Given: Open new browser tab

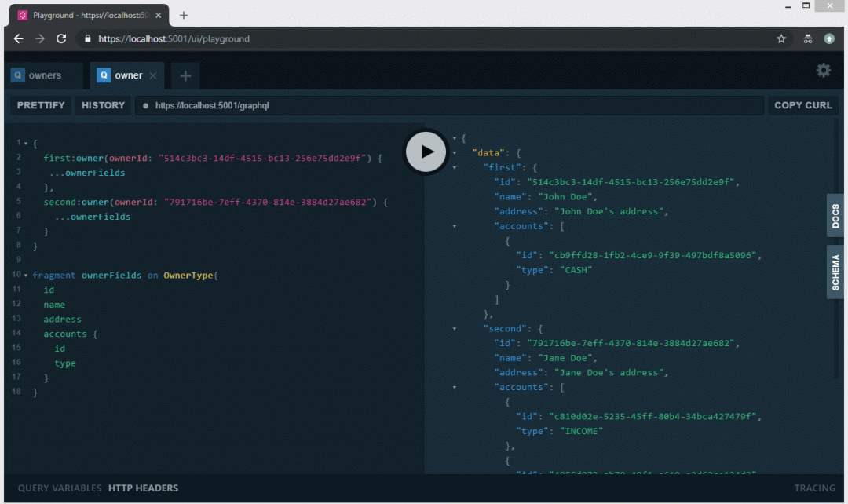Looking at the screenshot, I should point(184,15).
